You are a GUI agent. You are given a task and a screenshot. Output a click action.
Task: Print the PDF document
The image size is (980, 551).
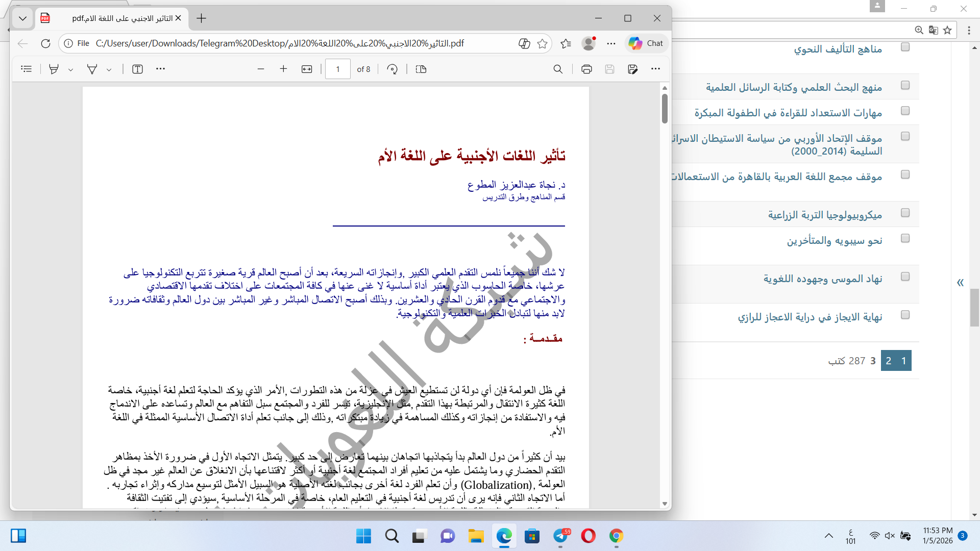[x=586, y=69]
